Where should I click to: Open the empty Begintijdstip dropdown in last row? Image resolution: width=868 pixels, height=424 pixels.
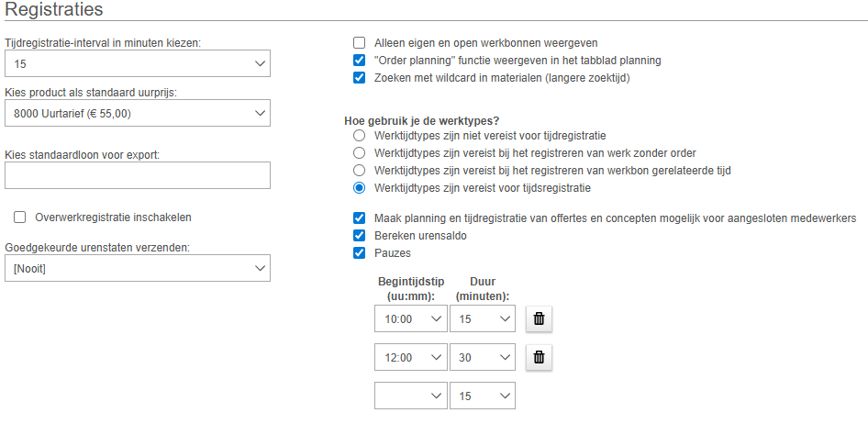click(411, 396)
